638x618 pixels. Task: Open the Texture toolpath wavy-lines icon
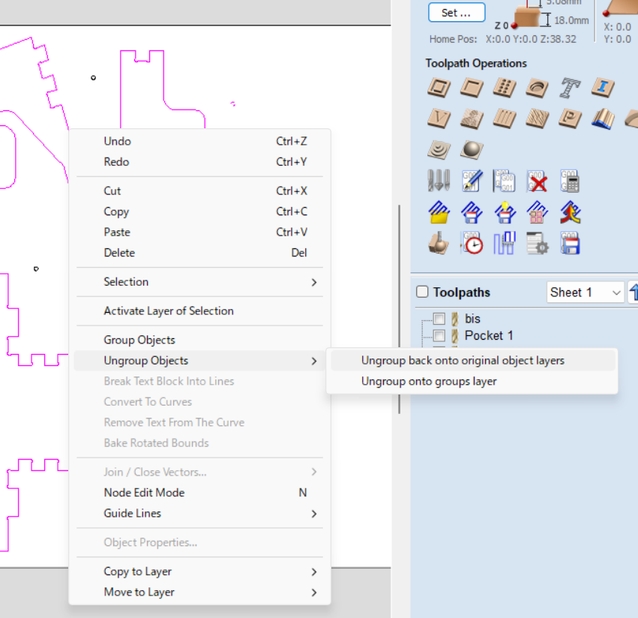537,118
